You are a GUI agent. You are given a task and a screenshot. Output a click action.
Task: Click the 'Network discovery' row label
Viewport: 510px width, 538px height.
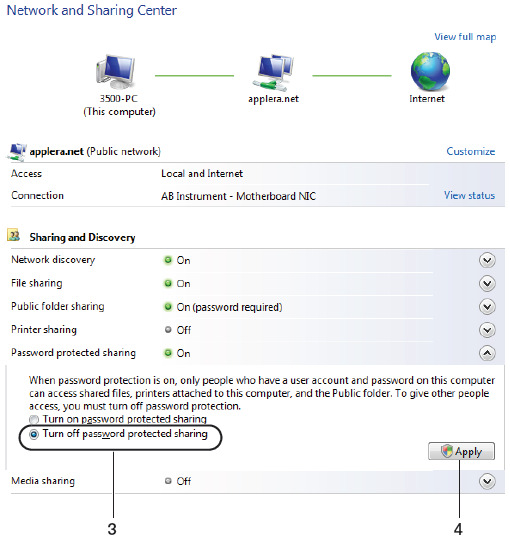pyautogui.click(x=53, y=260)
